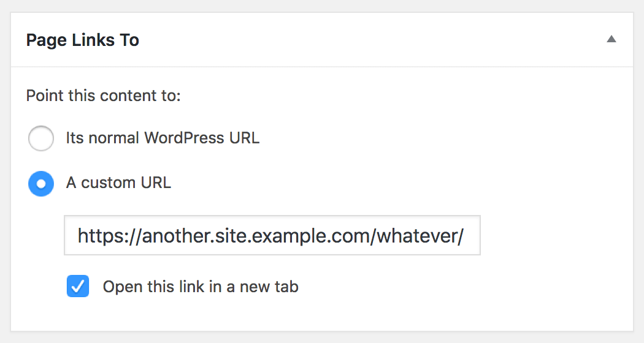Image resolution: width=644 pixels, height=343 pixels.
Task: Click the Its normal WordPress URL label text
Action: point(163,138)
